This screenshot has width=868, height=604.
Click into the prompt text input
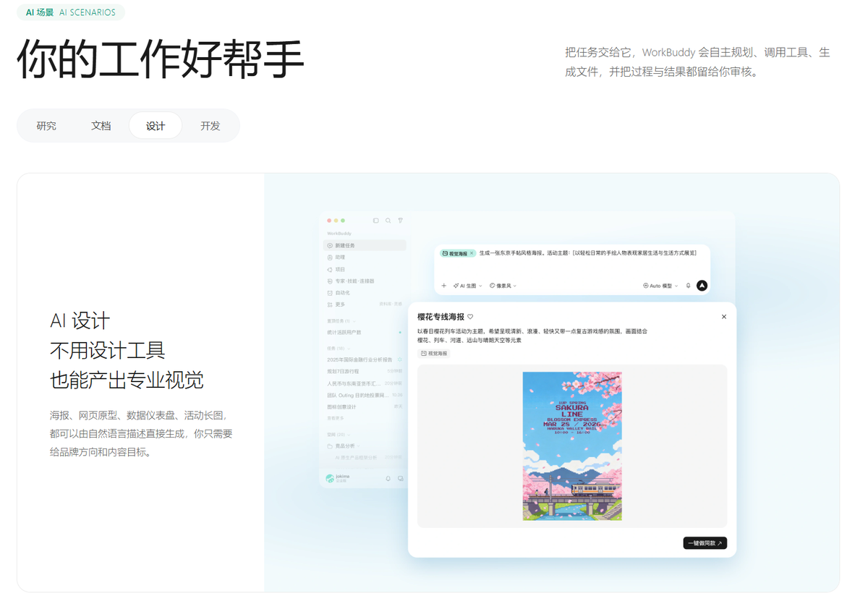point(587,253)
